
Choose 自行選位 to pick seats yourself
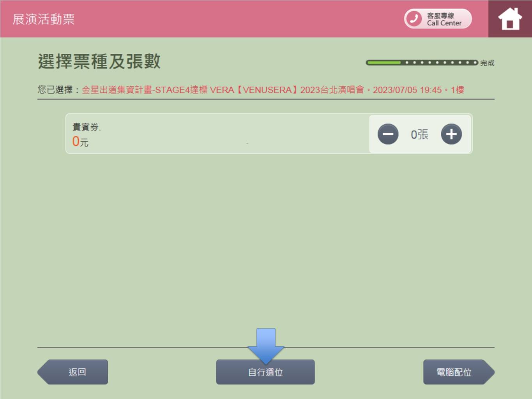265,372
